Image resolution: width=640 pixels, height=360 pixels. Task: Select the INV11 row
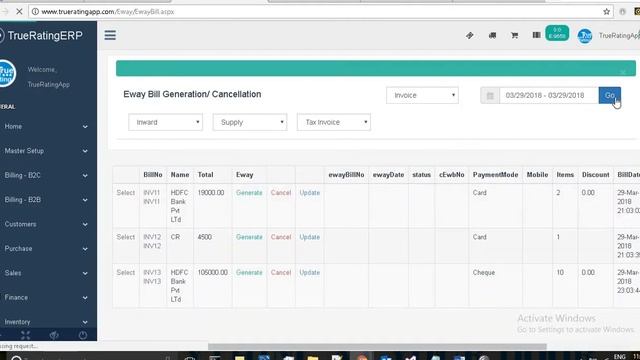(x=125, y=193)
